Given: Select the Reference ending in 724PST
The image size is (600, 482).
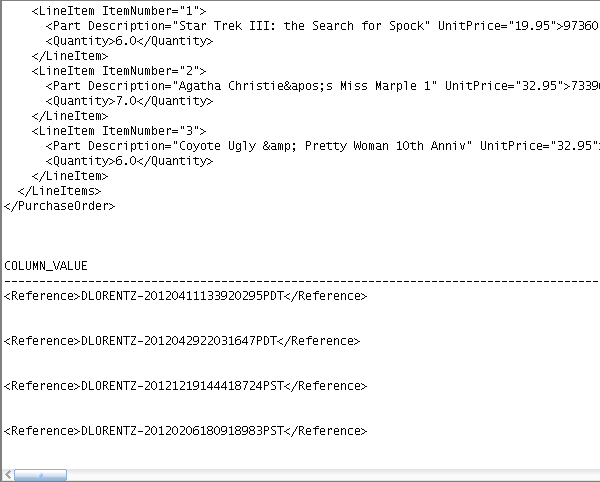Looking at the screenshot, I should (185, 386).
